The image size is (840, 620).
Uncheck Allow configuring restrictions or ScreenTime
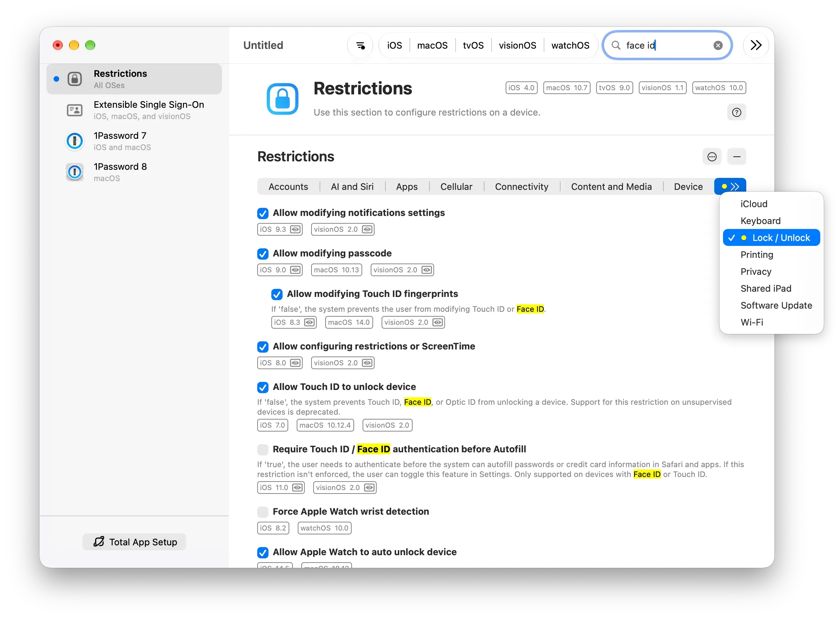263,347
